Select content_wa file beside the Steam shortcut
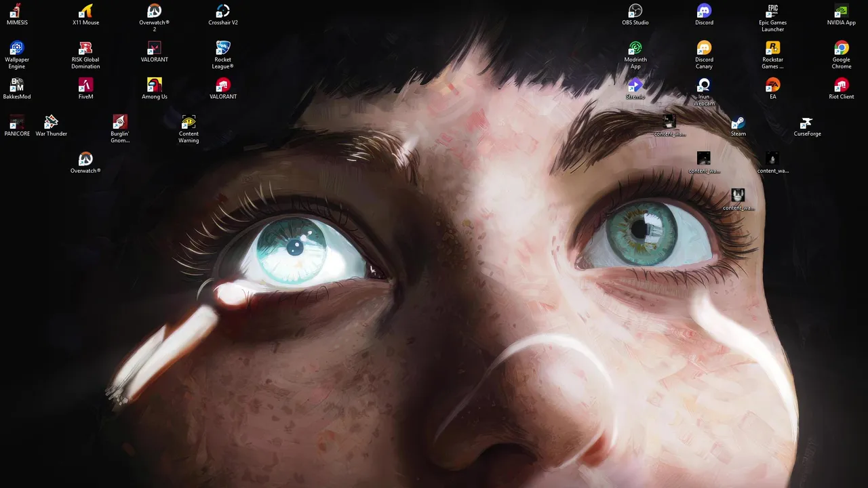This screenshot has width=868, height=488. coord(669,126)
